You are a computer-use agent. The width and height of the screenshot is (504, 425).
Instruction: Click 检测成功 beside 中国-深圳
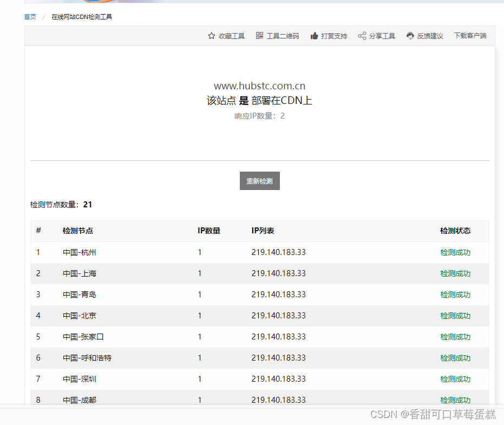pyautogui.click(x=456, y=379)
